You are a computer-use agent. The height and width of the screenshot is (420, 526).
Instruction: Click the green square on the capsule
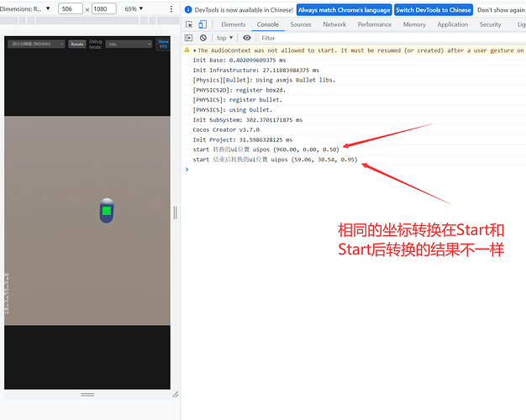tap(107, 211)
